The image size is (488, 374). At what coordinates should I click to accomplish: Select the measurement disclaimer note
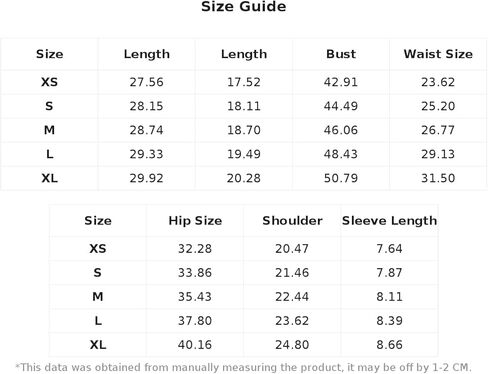point(244,367)
